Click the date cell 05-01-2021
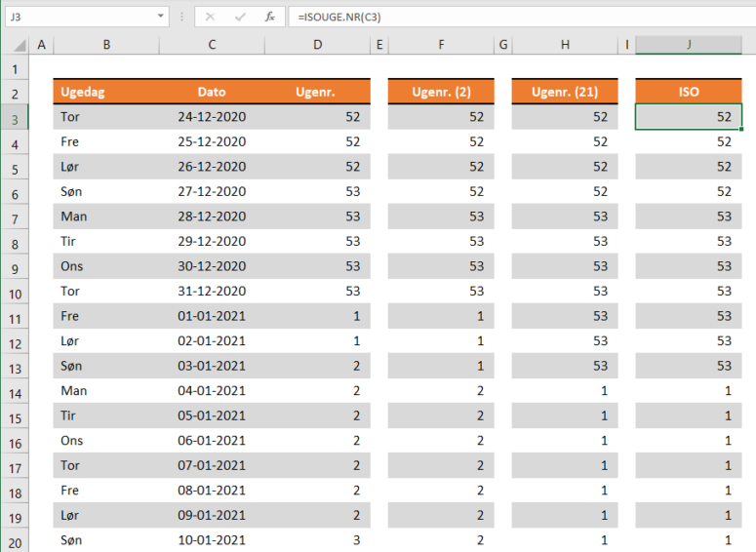Screen dimensions: 756x552 pos(212,415)
